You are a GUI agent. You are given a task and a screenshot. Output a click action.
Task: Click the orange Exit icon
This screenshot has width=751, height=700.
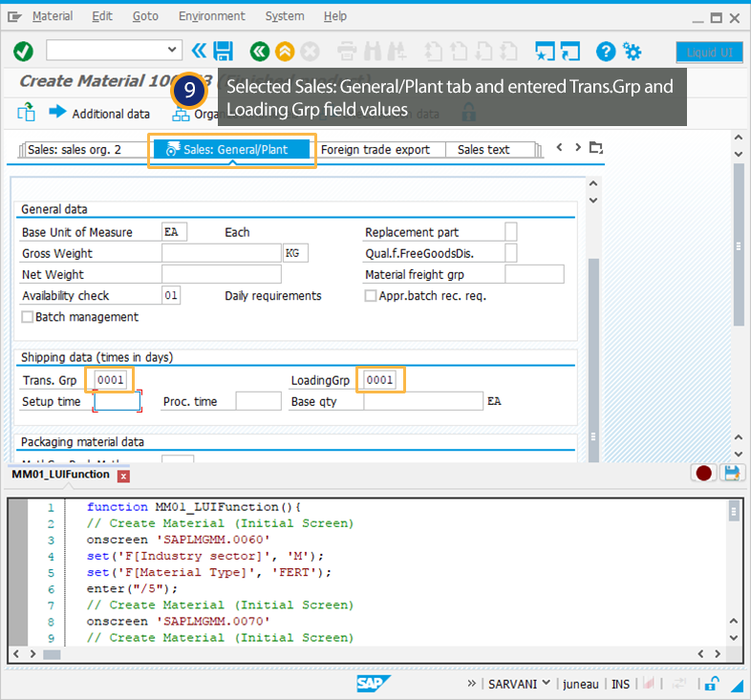pos(285,52)
